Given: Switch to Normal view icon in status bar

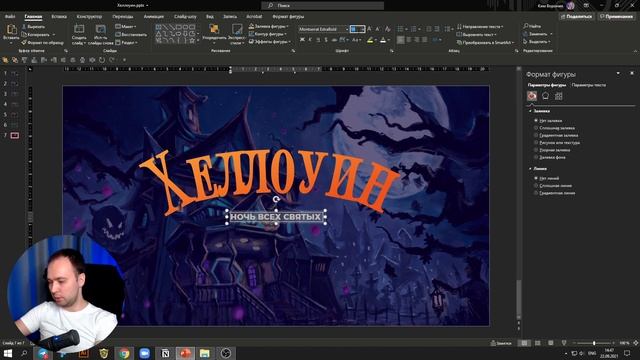Looking at the screenshot, I should [x=524, y=343].
